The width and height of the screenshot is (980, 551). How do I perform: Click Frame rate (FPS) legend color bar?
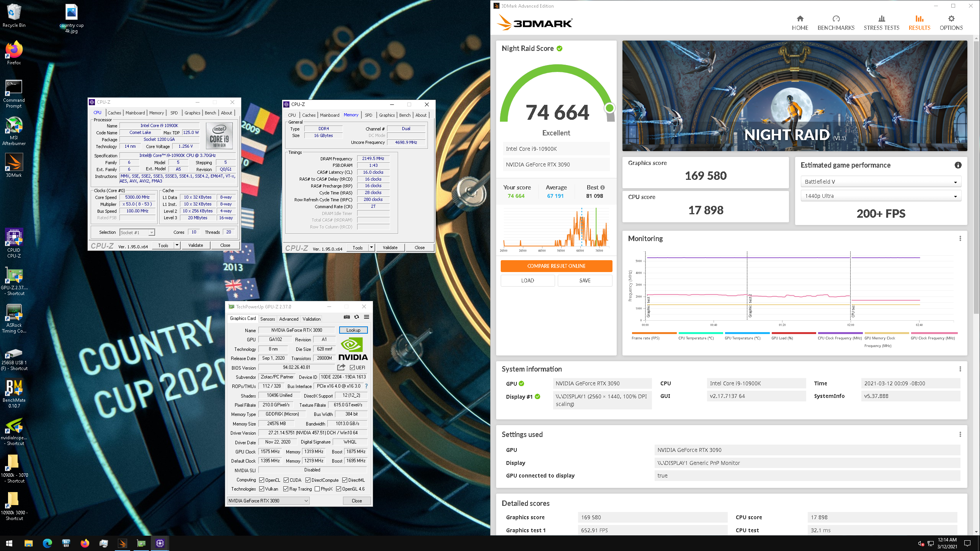(x=654, y=333)
